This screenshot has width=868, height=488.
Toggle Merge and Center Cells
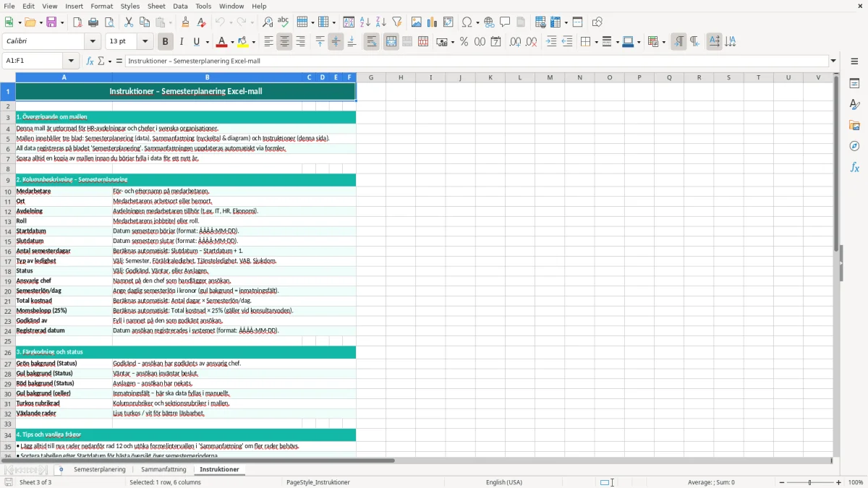point(391,42)
